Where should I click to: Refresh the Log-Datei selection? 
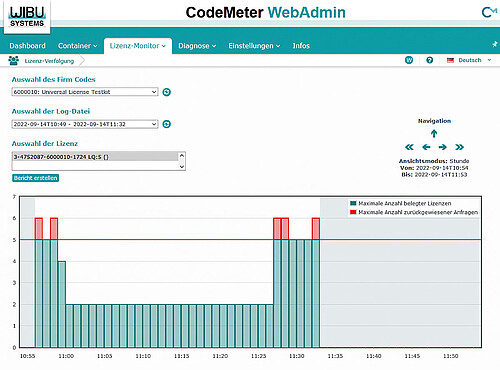click(x=166, y=124)
